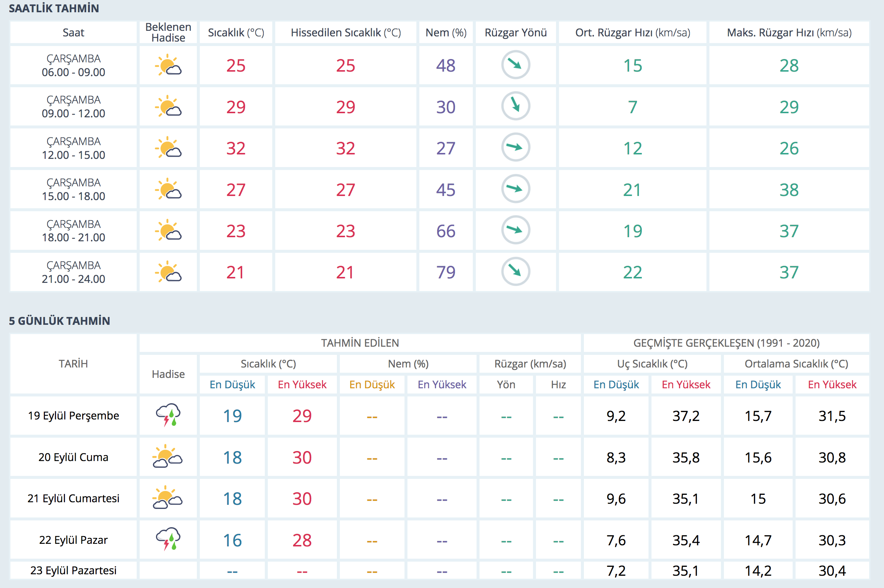Click the 23 Eylül Pazartesi date cell
The height and width of the screenshot is (588, 884).
point(74,571)
